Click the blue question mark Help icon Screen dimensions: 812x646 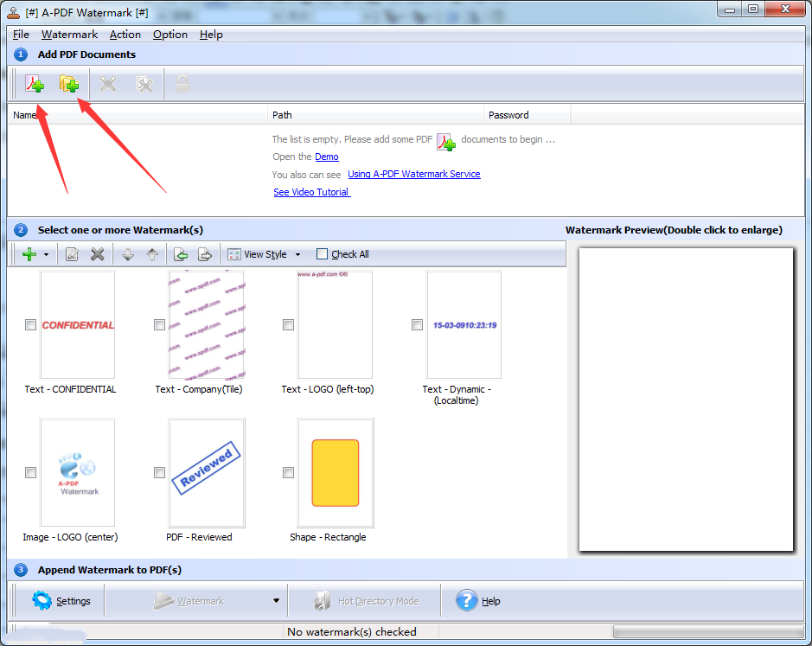(467, 600)
